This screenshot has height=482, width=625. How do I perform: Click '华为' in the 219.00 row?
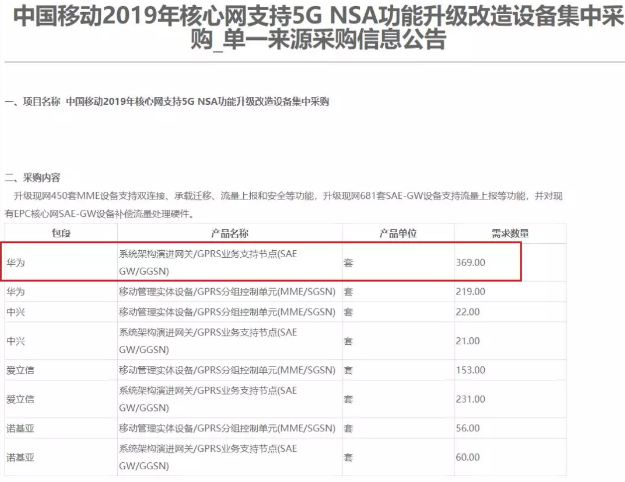(x=16, y=292)
